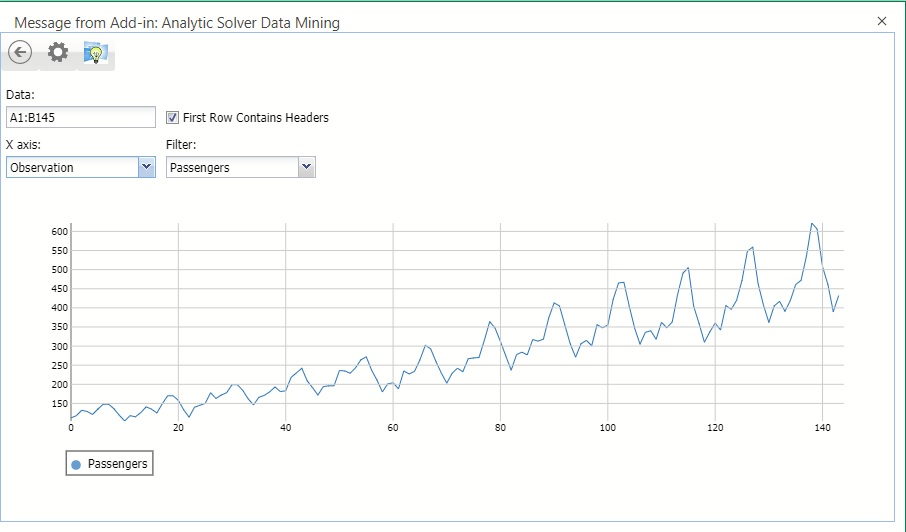Click the highest peak on the chart line
The image size is (906, 532).
click(x=812, y=223)
